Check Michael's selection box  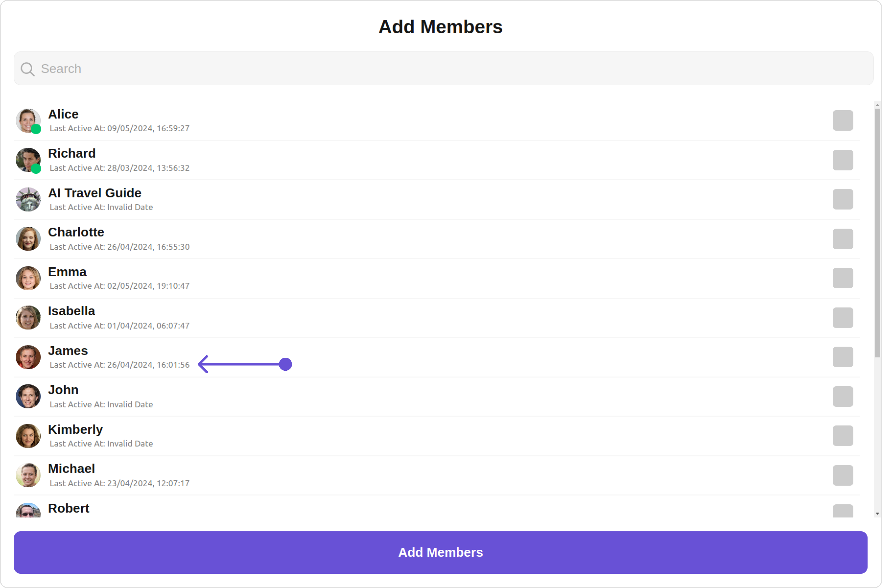click(843, 475)
